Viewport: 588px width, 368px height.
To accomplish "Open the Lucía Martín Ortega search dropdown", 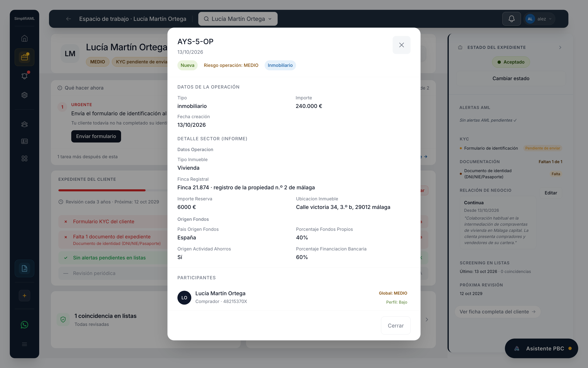I will [x=238, y=19].
